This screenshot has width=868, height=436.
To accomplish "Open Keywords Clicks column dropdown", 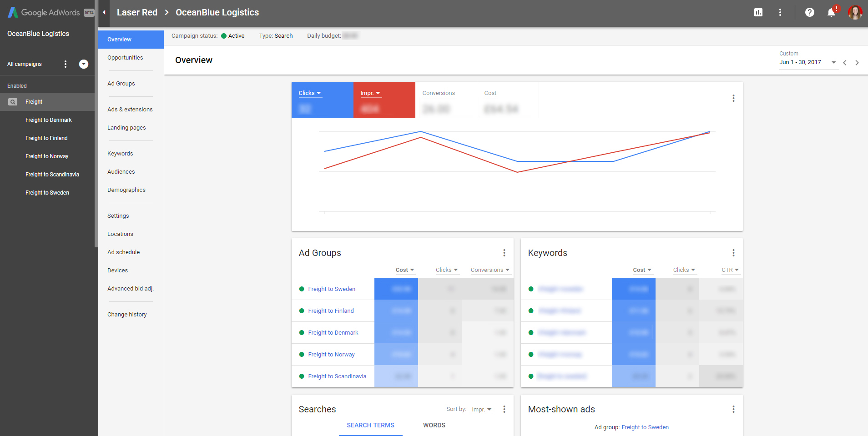I will pos(684,270).
